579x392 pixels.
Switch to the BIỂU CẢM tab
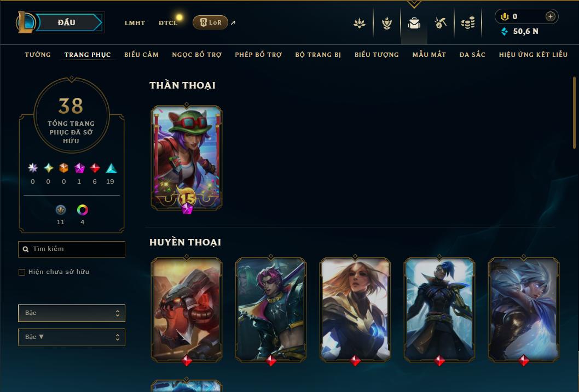[141, 55]
